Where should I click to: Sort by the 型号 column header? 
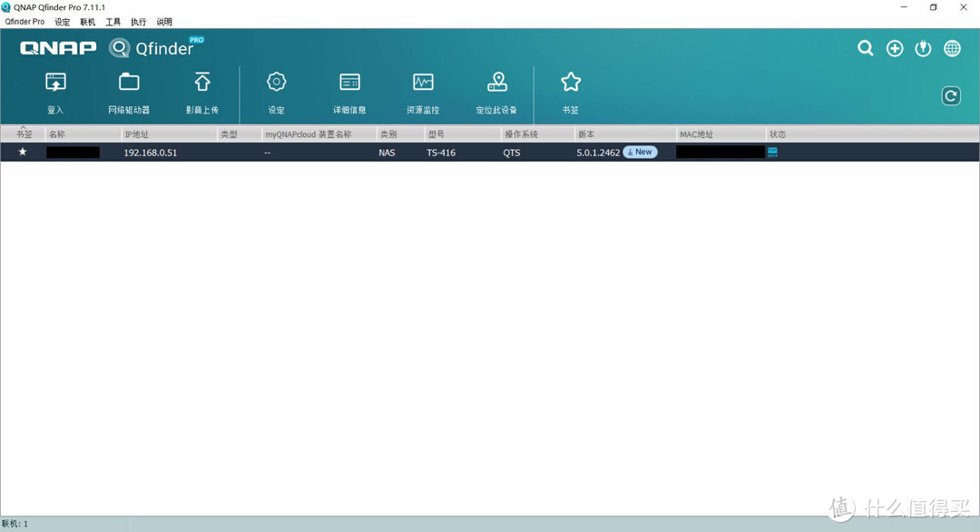pos(464,133)
